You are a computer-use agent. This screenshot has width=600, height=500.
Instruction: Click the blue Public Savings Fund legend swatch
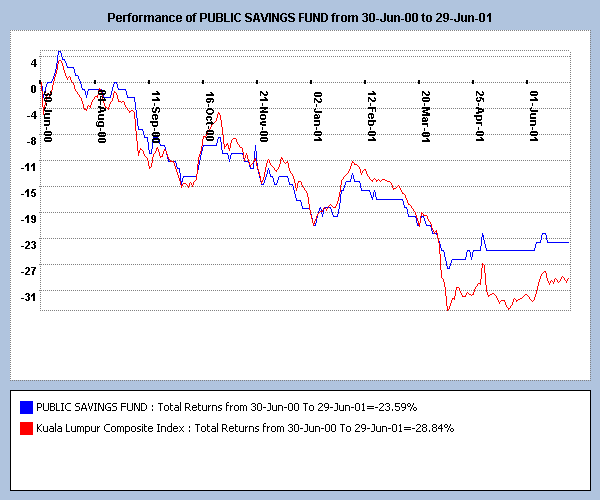point(26,407)
